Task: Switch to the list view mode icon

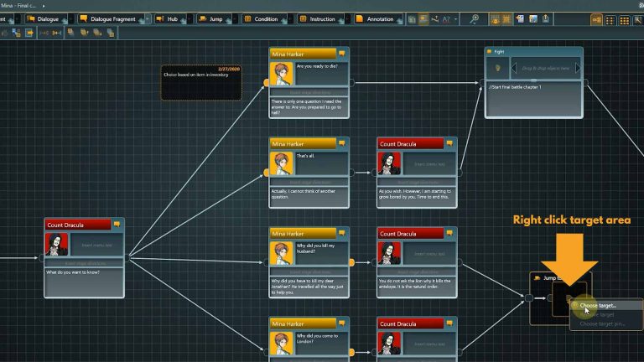Action: pos(610,20)
